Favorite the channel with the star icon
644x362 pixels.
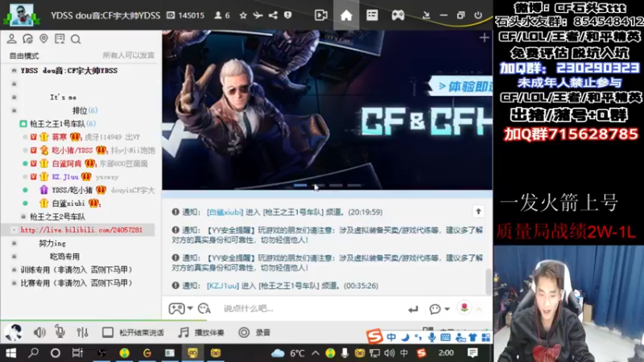[x=243, y=15]
